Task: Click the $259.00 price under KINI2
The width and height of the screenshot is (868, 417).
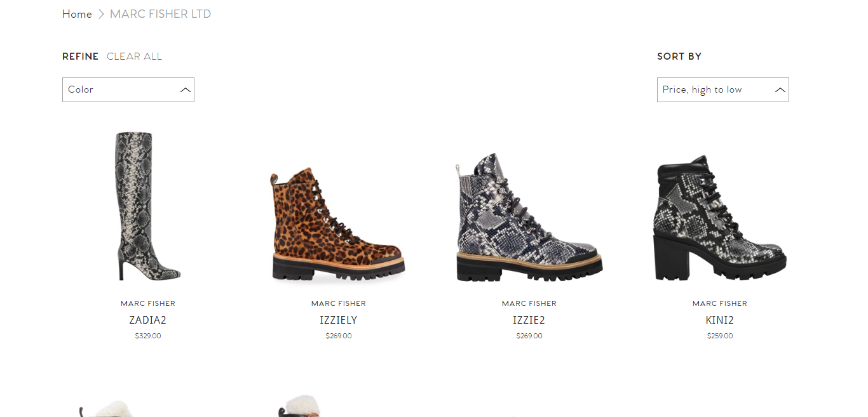Action: [x=720, y=336]
